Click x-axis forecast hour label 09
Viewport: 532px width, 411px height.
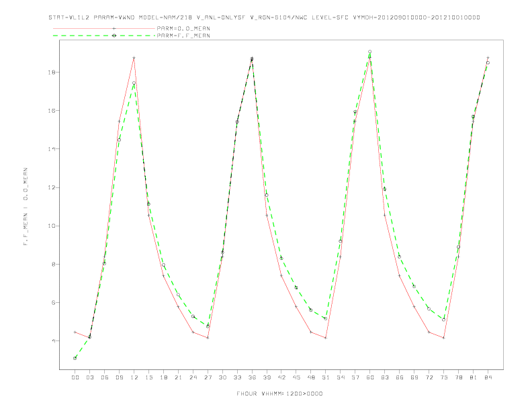(x=119, y=377)
